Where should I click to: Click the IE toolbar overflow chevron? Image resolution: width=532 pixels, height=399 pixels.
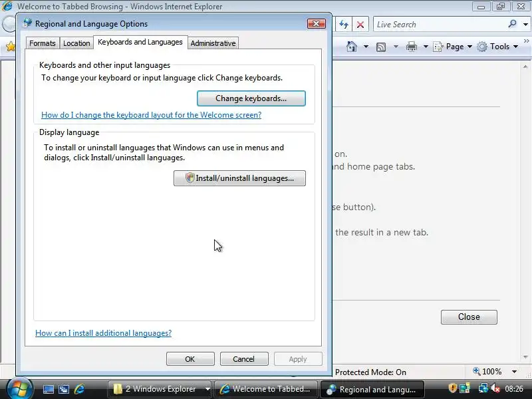click(x=526, y=41)
